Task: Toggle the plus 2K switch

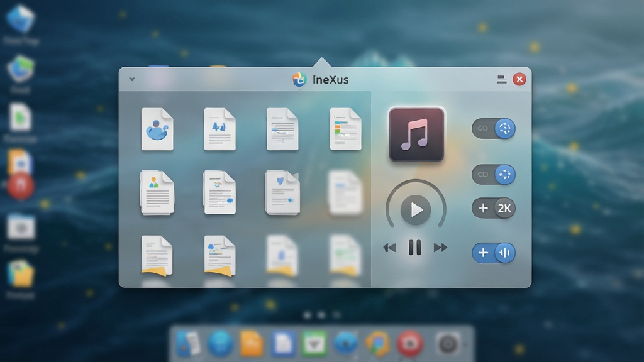Action: (494, 208)
